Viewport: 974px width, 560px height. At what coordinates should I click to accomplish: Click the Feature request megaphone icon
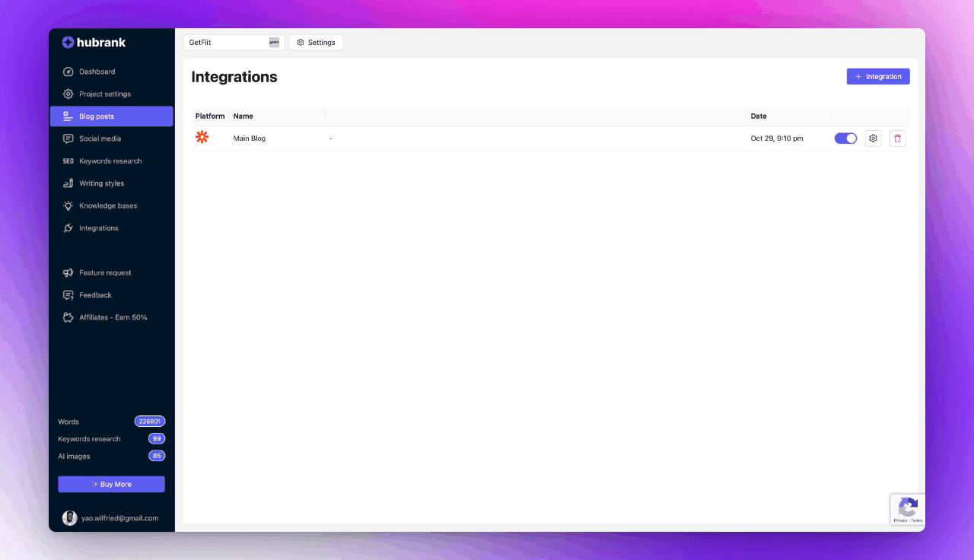coord(68,273)
